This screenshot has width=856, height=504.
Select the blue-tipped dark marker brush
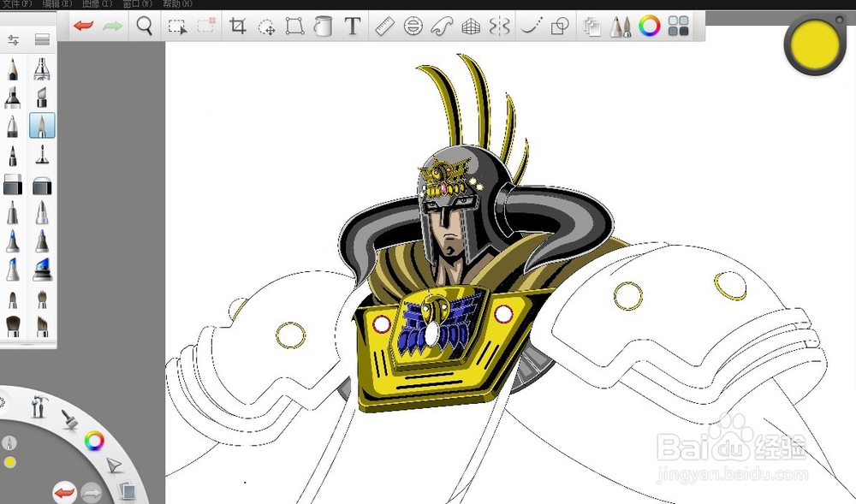click(42, 241)
